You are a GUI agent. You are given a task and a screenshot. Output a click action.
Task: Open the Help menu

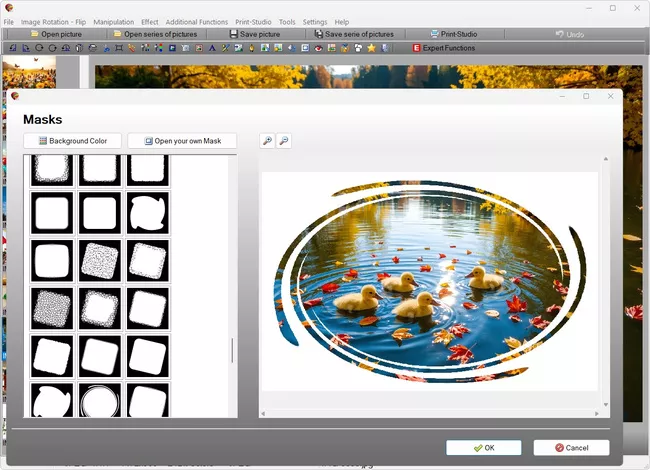[342, 22]
